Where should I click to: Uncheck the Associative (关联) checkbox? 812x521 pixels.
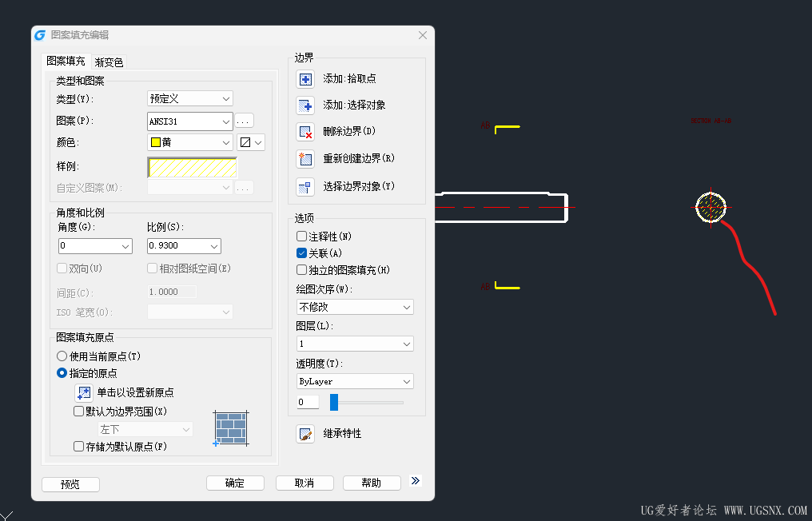click(301, 253)
